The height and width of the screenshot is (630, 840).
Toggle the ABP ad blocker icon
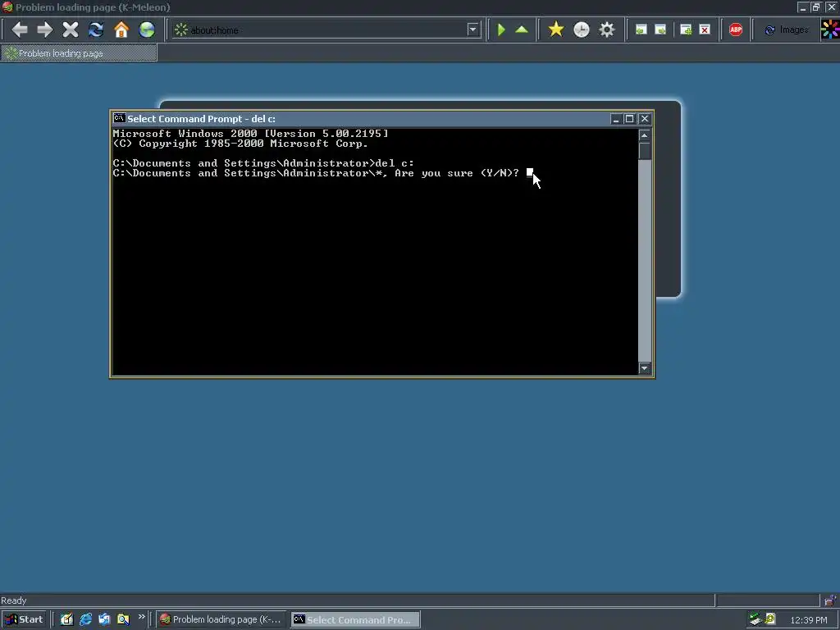pos(736,30)
